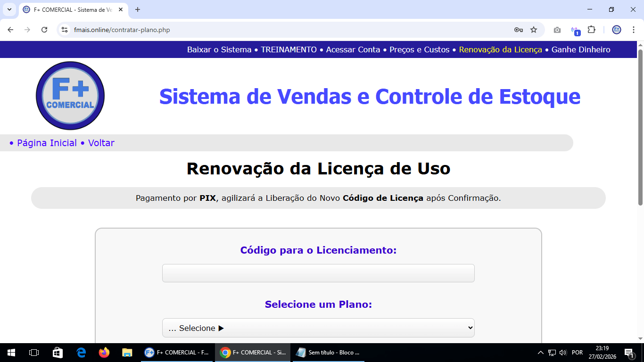Click the browser profile avatar icon
Viewport: 644px width, 362px height.
click(617, 29)
